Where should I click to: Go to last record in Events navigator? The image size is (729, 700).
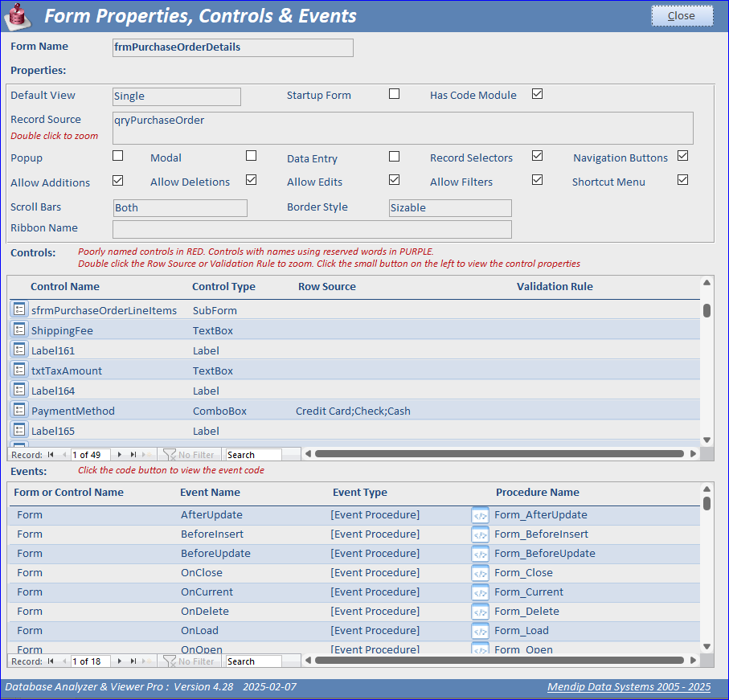click(133, 661)
